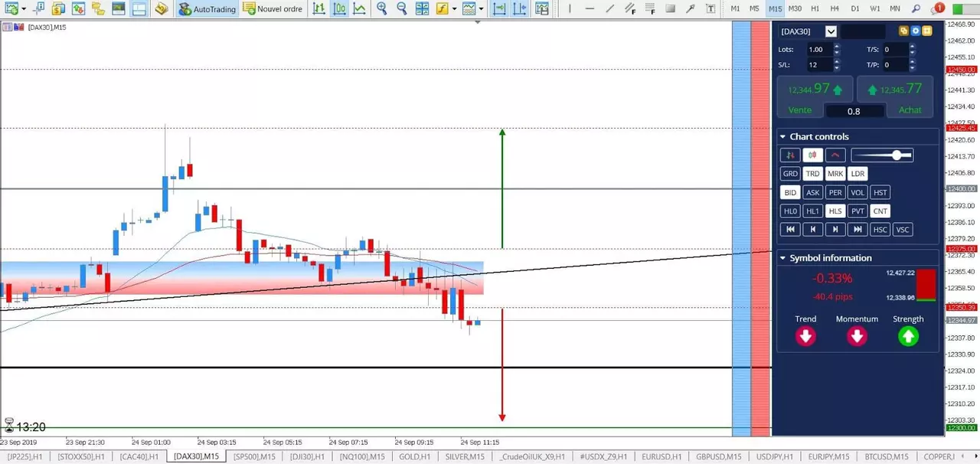Screen dimensions: 980x464
Task: Select the trendline drawing tool
Action: click(x=610, y=9)
